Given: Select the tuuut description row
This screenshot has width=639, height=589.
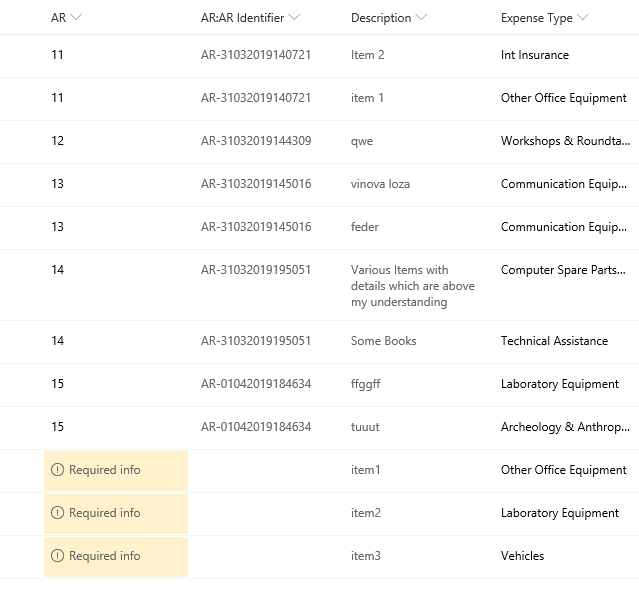Looking at the screenshot, I should click(365, 427).
